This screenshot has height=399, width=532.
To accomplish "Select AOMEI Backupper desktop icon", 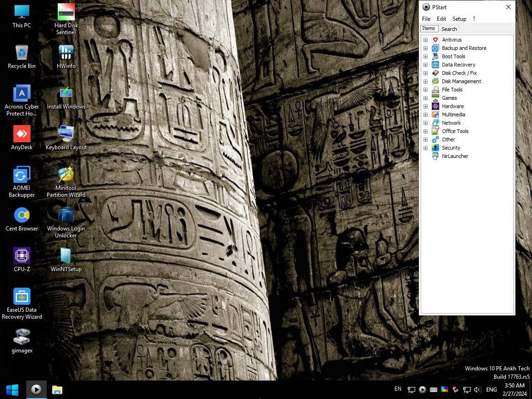I will 22,182.
